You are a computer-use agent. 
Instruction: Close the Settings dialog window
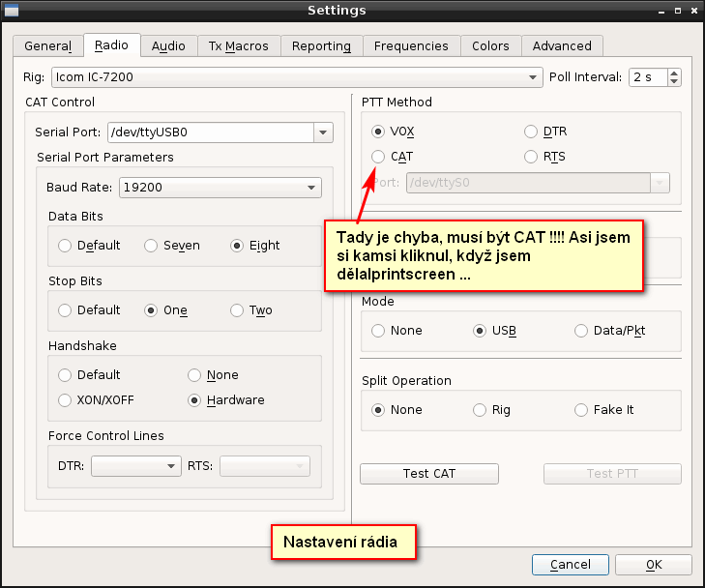[x=692, y=11]
